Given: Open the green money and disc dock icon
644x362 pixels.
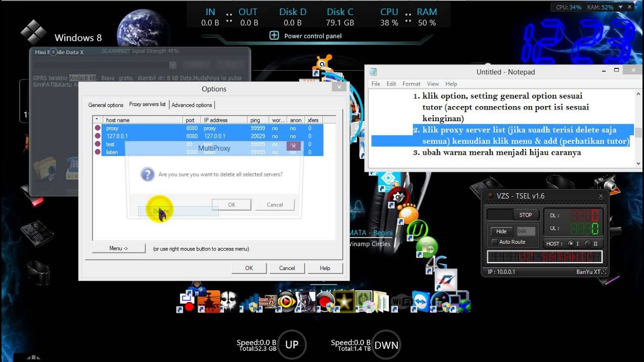Looking at the screenshot, I should (365, 302).
